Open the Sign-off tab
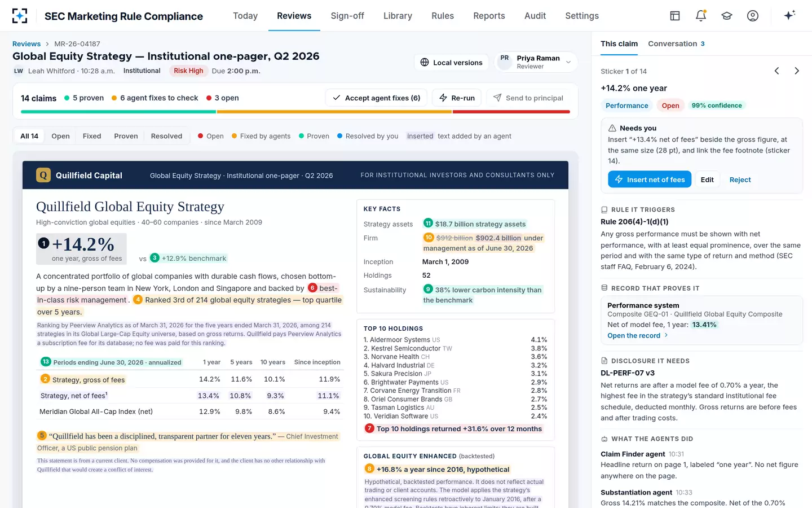Viewport: 812px width, 508px height. click(x=347, y=16)
